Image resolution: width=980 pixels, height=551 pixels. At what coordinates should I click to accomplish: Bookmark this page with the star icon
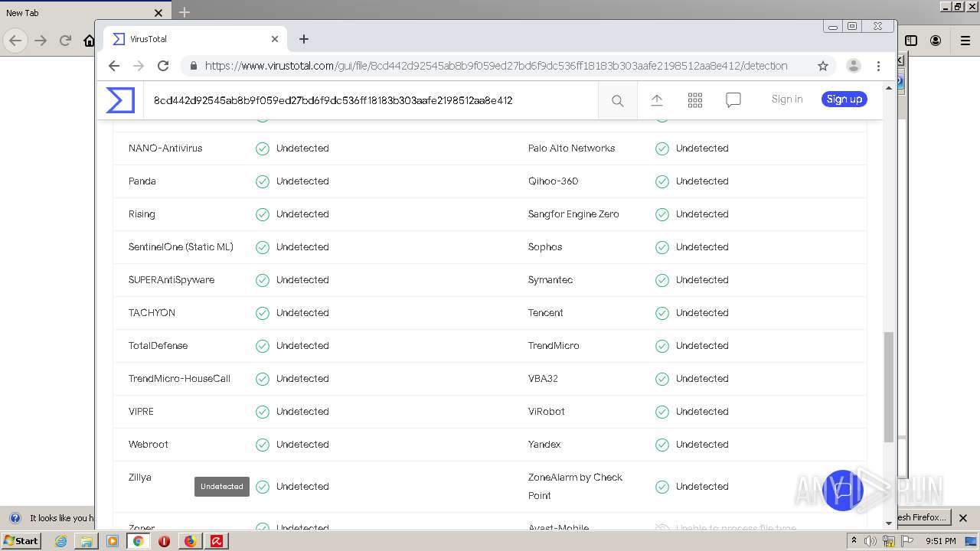click(x=823, y=66)
